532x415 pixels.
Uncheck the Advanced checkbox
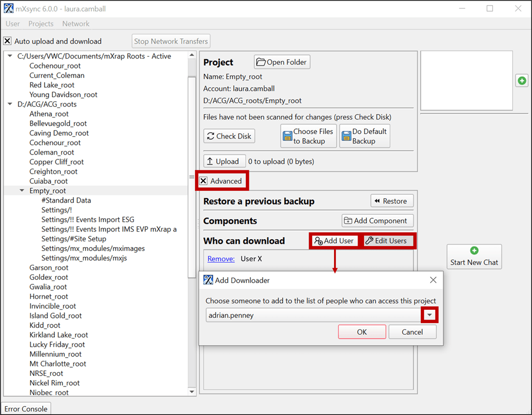click(203, 181)
